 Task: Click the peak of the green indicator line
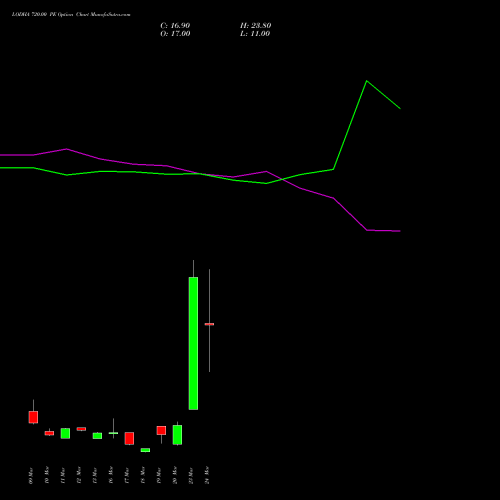(367, 81)
